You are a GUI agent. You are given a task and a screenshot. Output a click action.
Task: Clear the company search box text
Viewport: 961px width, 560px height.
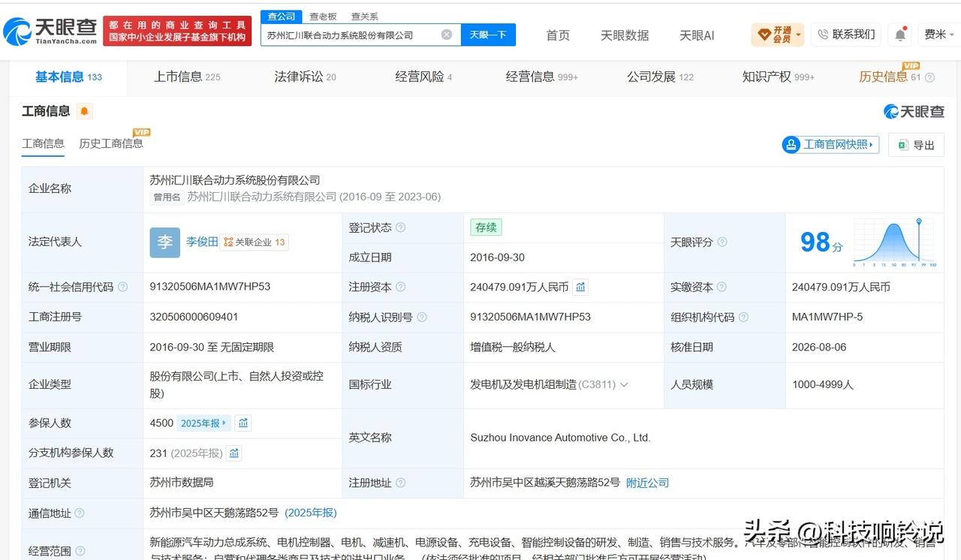pos(447,35)
